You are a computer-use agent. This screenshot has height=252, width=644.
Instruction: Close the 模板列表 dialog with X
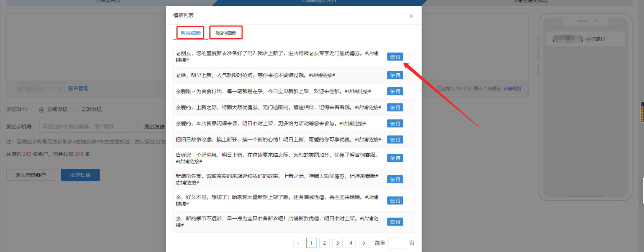click(411, 16)
